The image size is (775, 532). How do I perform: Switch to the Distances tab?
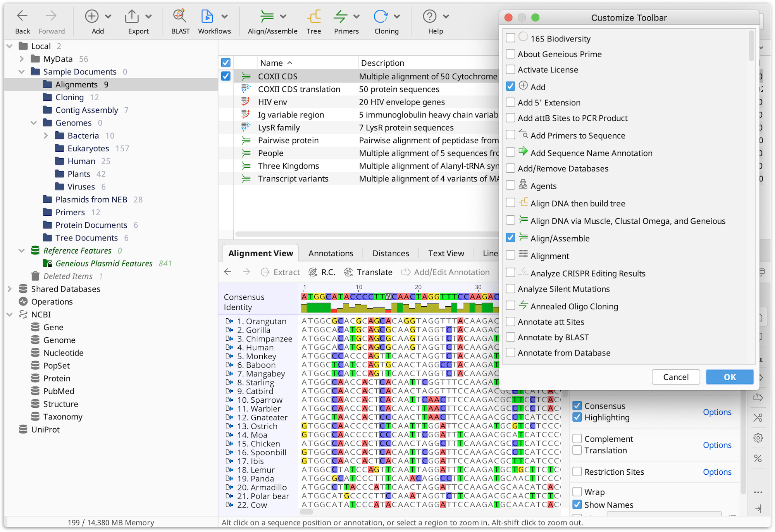391,253
